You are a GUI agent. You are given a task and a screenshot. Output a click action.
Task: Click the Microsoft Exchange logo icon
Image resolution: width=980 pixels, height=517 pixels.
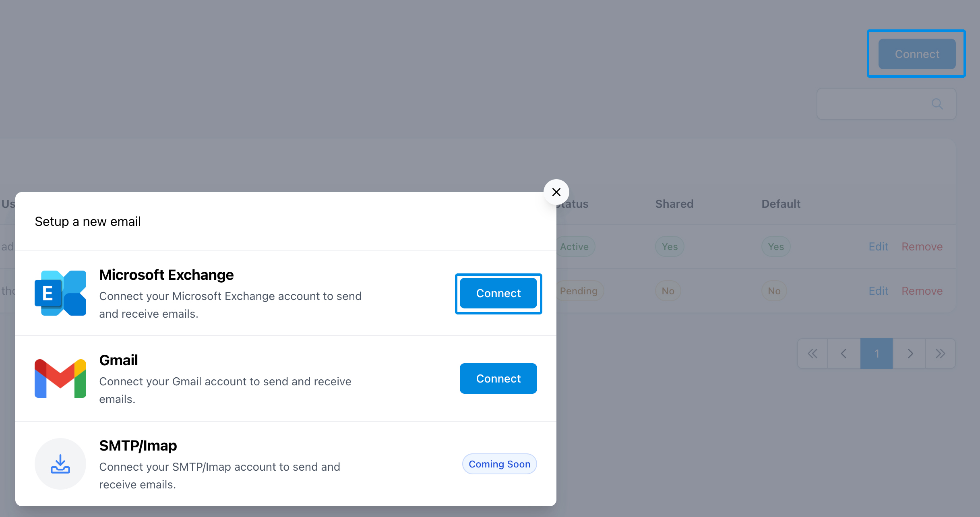[x=60, y=293]
